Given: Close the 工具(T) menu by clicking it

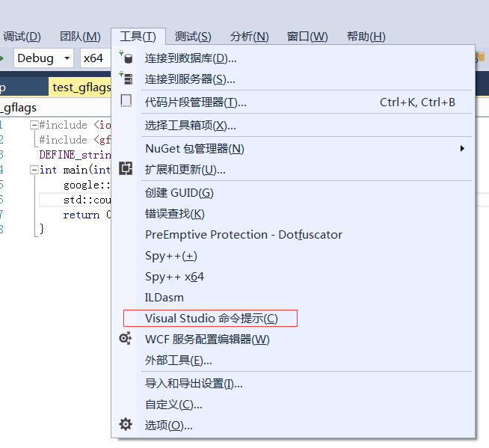Looking at the screenshot, I should pos(138,37).
